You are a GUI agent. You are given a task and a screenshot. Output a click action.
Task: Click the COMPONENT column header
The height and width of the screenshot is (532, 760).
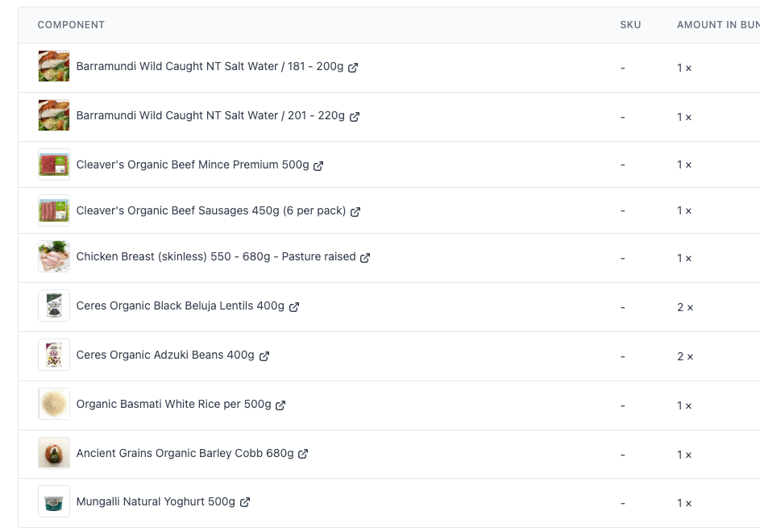click(71, 25)
